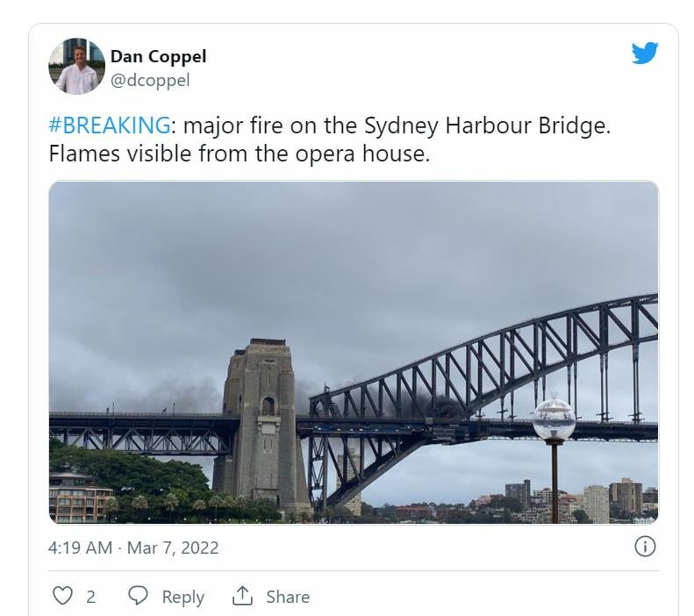Viewport: 694px width, 616px height.
Task: Click the share upload arrow icon
Action: pyautogui.click(x=242, y=596)
